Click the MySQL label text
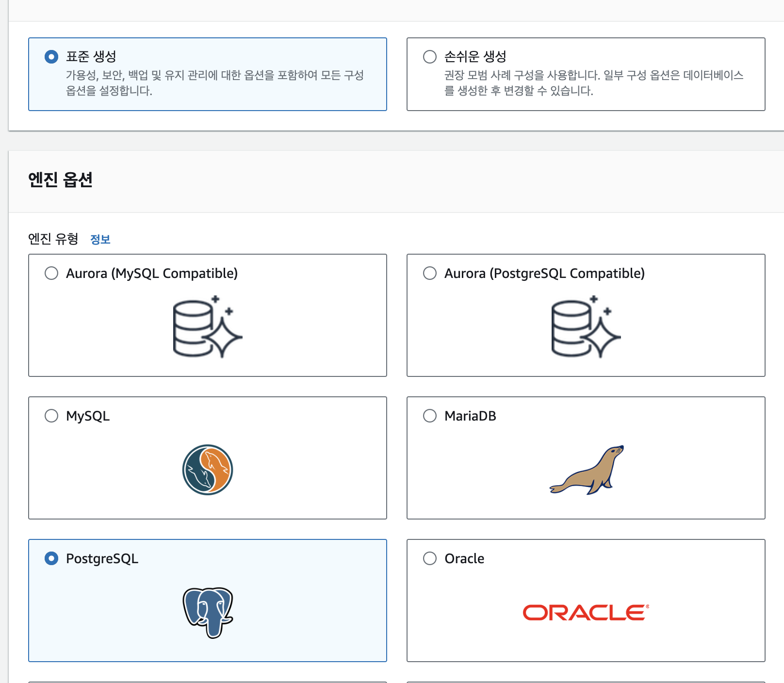This screenshot has height=683, width=784. (x=88, y=416)
